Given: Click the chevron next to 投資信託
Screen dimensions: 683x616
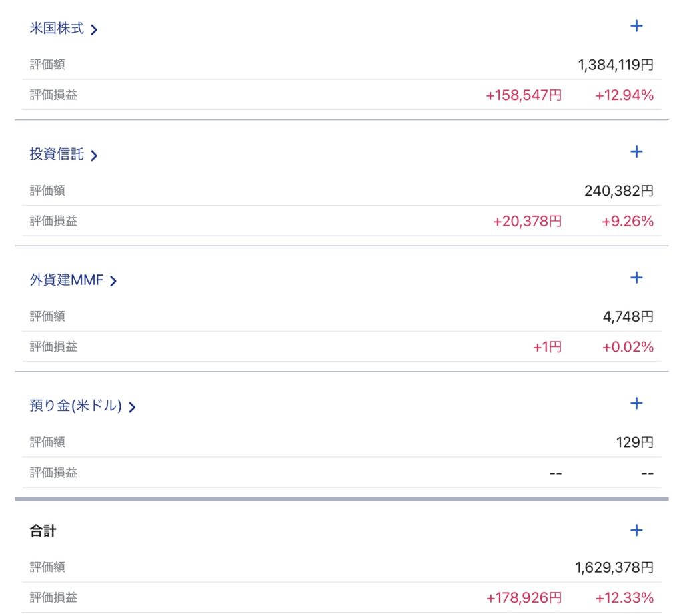Looking at the screenshot, I should pyautogui.click(x=93, y=156).
